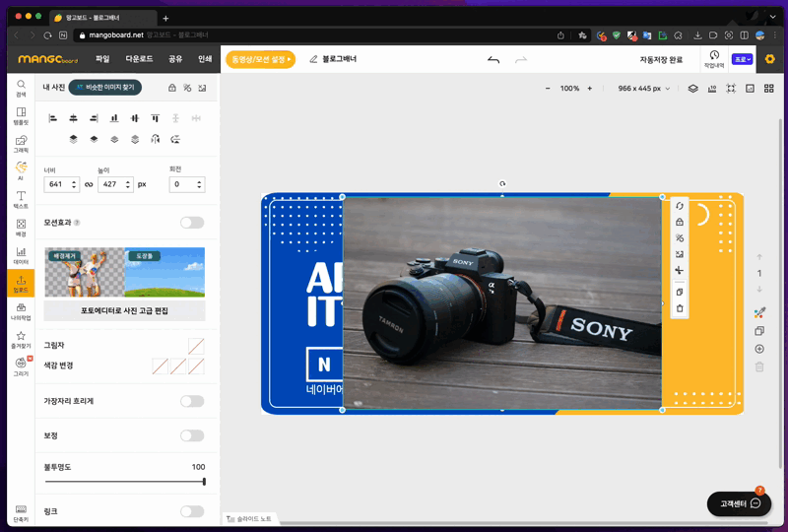Click 비슷한 이미지 찾기 button
This screenshot has width=788, height=532.
pos(105,88)
